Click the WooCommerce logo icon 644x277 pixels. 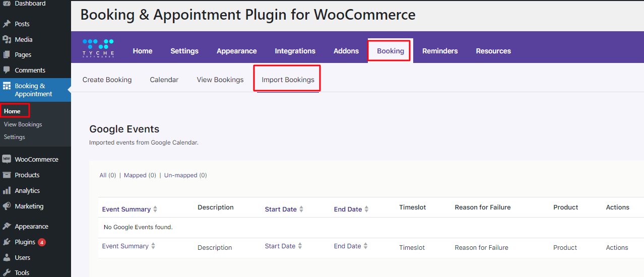(7, 159)
